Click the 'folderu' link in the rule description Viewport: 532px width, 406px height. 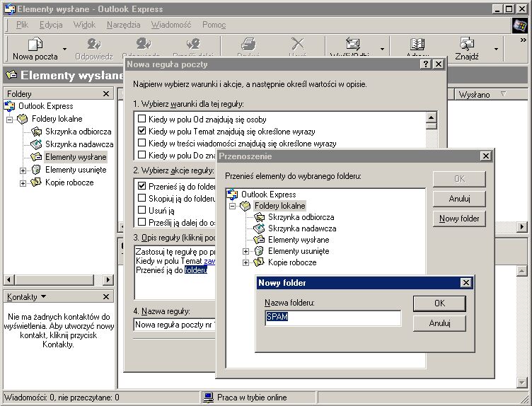pyautogui.click(x=196, y=270)
